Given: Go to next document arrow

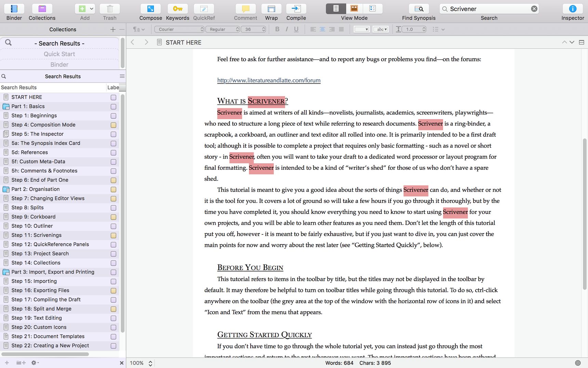Looking at the screenshot, I should pos(572,42).
